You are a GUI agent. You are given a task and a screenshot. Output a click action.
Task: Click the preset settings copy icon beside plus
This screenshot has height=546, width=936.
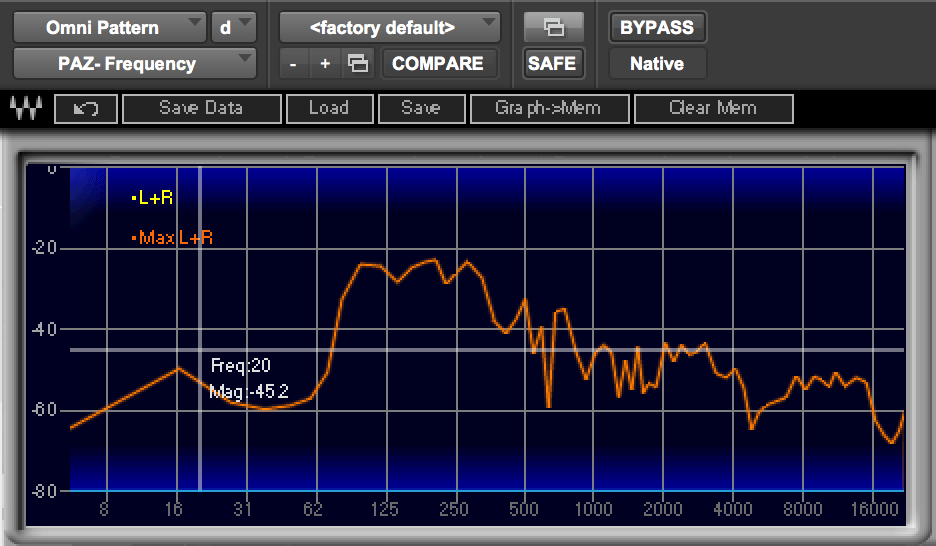coord(357,64)
